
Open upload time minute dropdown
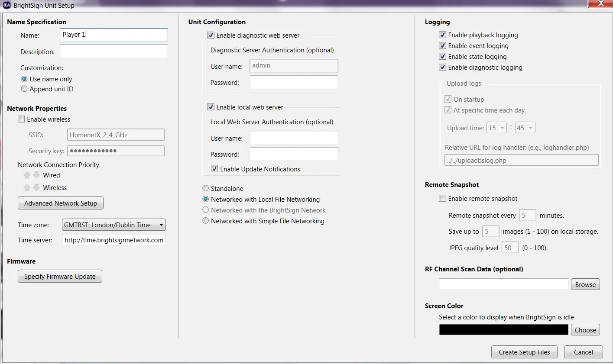pos(525,128)
